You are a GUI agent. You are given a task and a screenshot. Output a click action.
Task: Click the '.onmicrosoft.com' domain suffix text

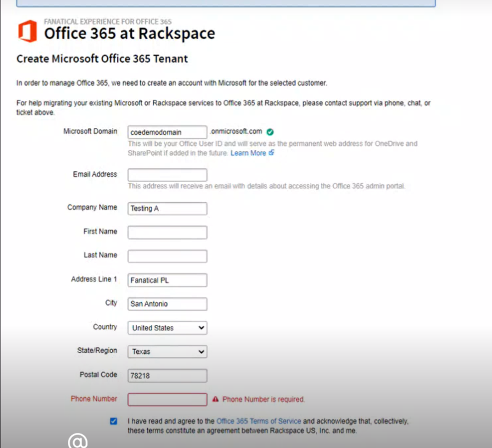pyautogui.click(x=236, y=131)
